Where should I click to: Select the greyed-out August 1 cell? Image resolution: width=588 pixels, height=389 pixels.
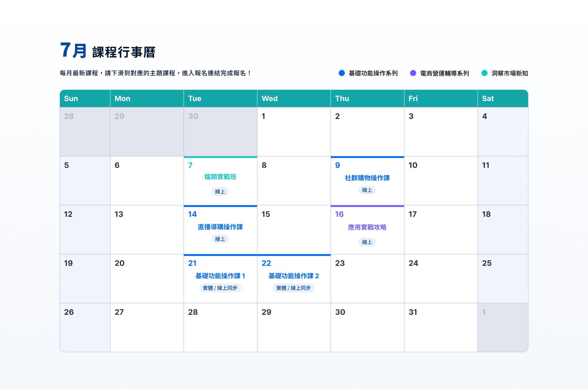[503, 327]
